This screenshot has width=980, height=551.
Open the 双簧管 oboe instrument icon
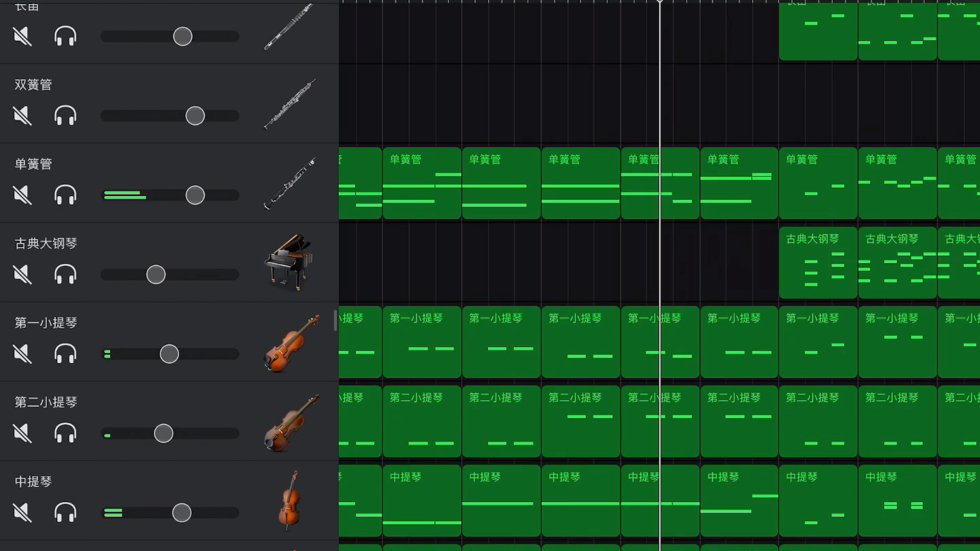click(x=289, y=104)
